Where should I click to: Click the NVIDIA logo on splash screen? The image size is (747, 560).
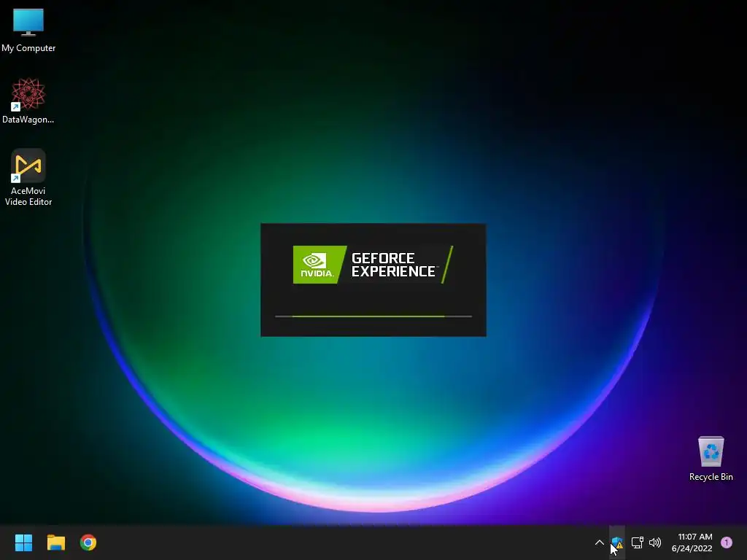[x=320, y=265]
